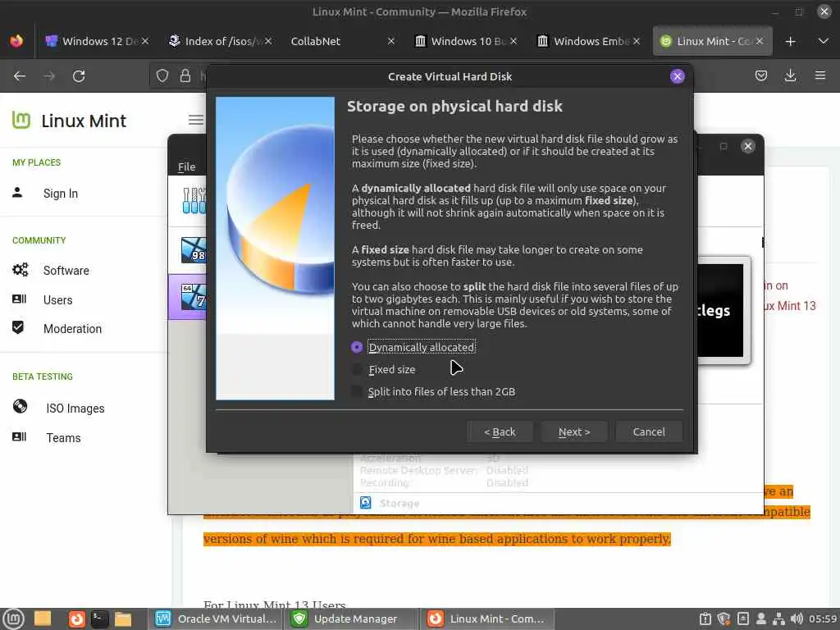Viewport: 840px width, 630px height.
Task: Open the volume control tray icon
Action: tap(796, 619)
